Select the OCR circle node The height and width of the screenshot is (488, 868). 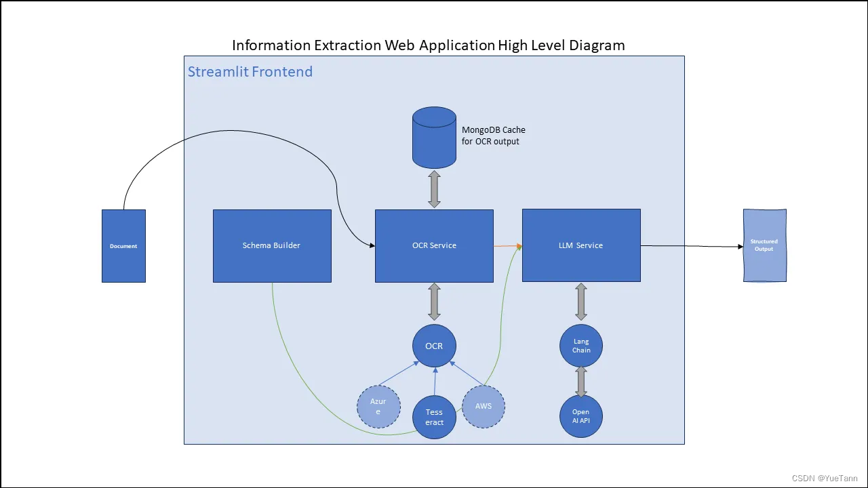(434, 346)
